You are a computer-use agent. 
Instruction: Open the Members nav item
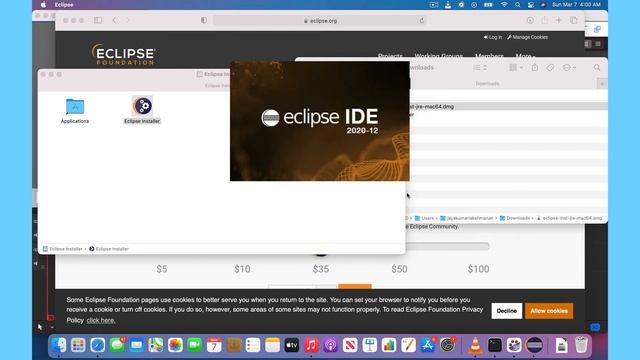(489, 56)
